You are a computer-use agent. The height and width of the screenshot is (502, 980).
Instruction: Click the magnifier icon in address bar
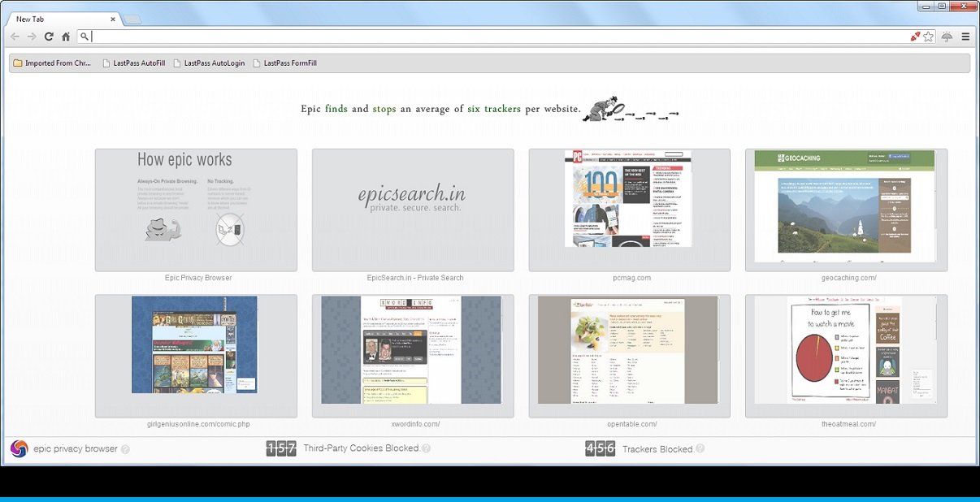pos(84,37)
